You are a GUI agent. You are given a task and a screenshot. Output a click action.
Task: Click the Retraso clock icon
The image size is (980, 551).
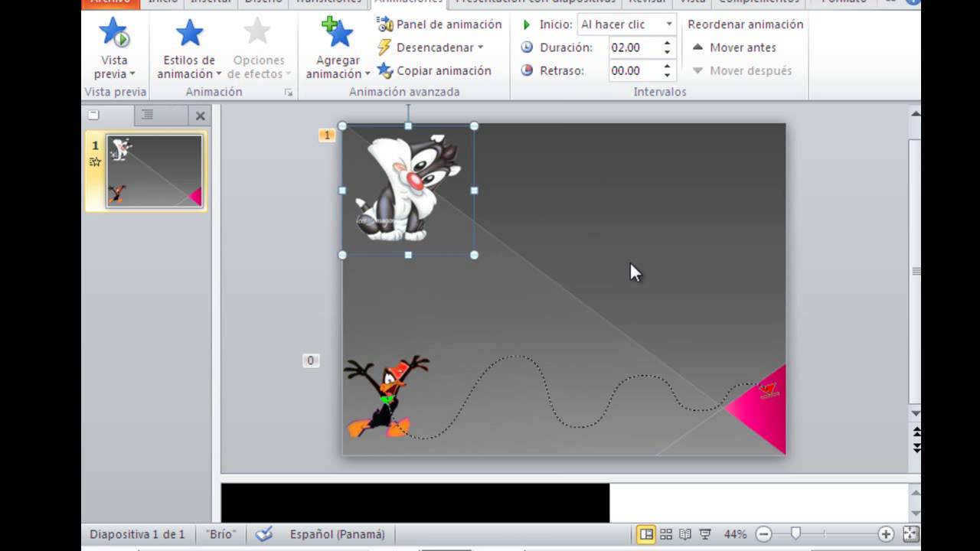[x=527, y=70]
